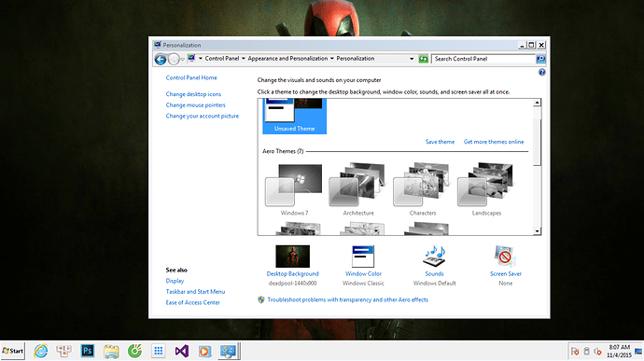Click the Control Panel icon in address bar
This screenshot has width=644, height=361.
[191, 59]
